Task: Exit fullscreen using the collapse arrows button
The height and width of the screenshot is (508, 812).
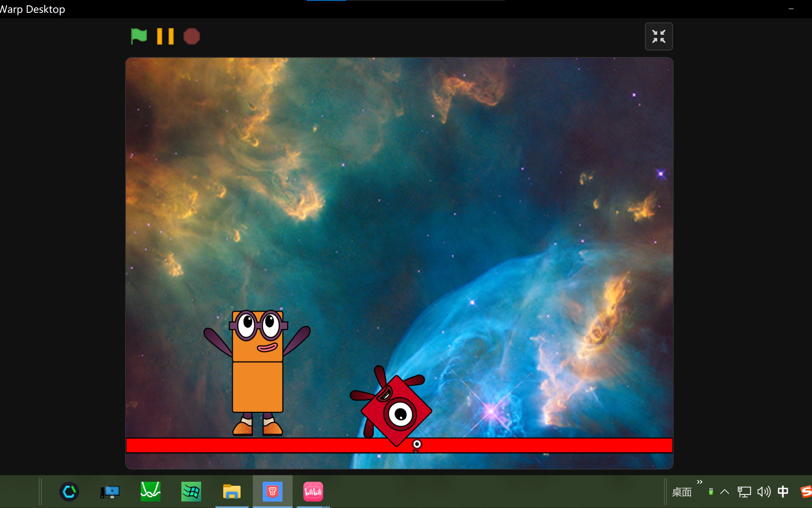Action: [658, 36]
